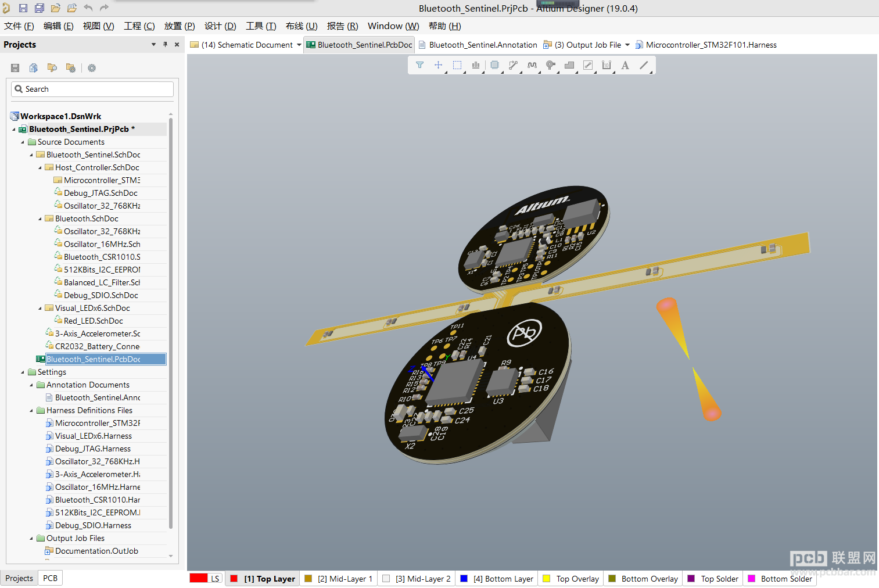Screen dimensions: 879x588
Task: Collapse the Host_Controller.SchDoc node
Action: point(40,167)
